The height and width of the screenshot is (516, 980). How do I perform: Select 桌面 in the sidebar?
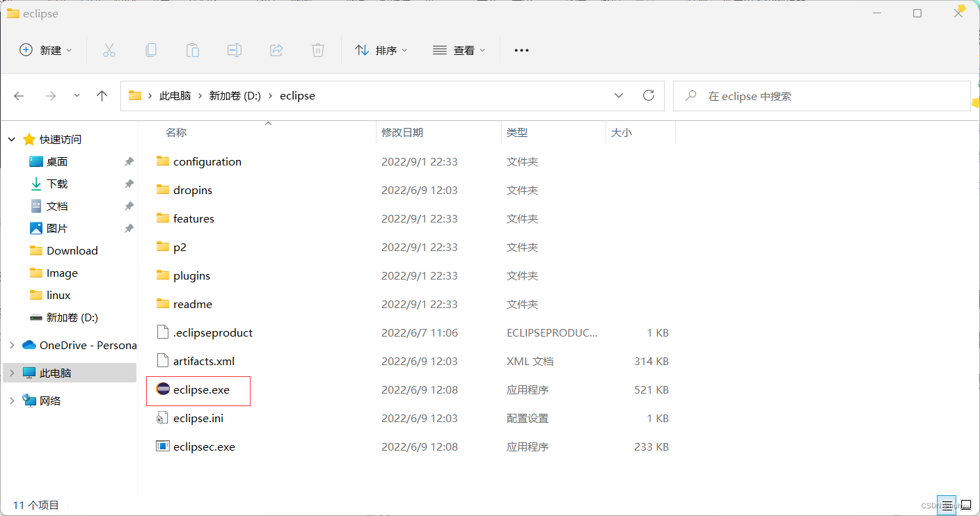pos(57,161)
